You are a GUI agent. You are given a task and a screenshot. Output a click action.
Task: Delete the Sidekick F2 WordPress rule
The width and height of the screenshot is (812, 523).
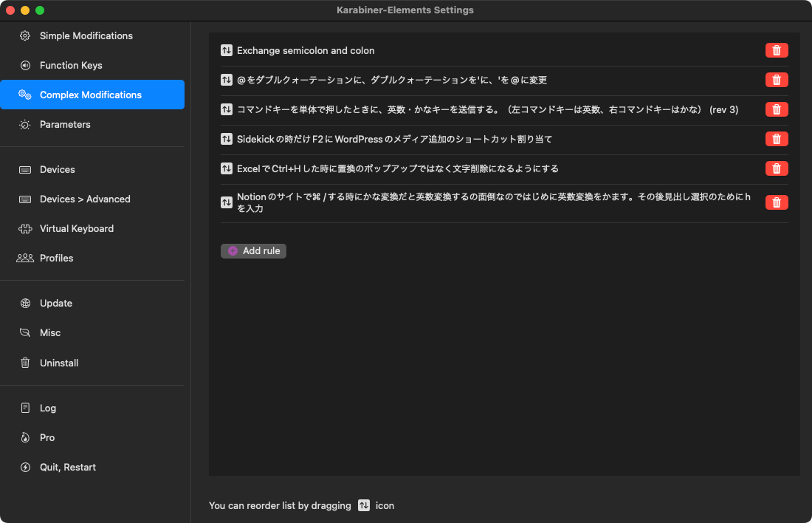[777, 139]
